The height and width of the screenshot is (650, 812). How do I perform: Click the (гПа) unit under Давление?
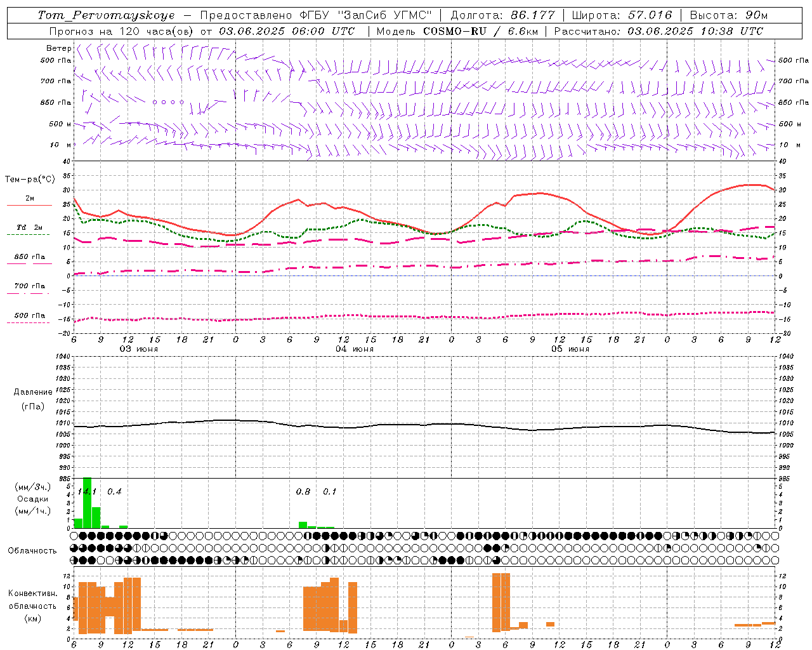point(33,406)
